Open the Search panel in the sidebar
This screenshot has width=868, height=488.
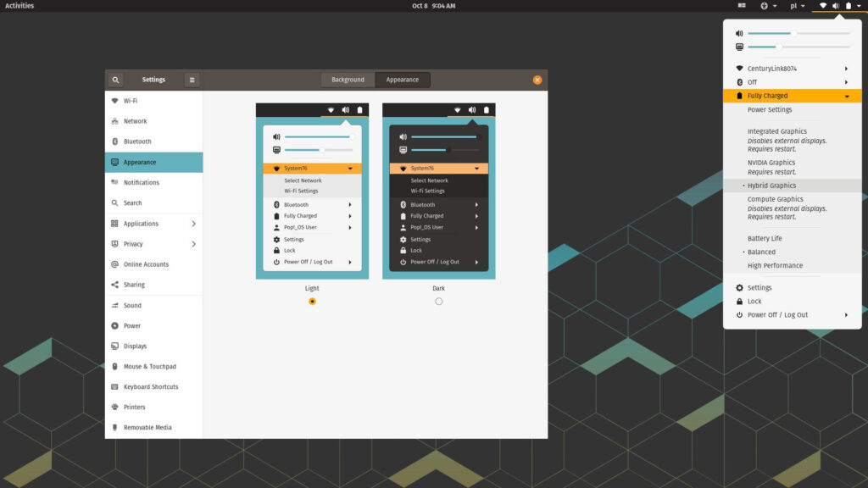154,203
